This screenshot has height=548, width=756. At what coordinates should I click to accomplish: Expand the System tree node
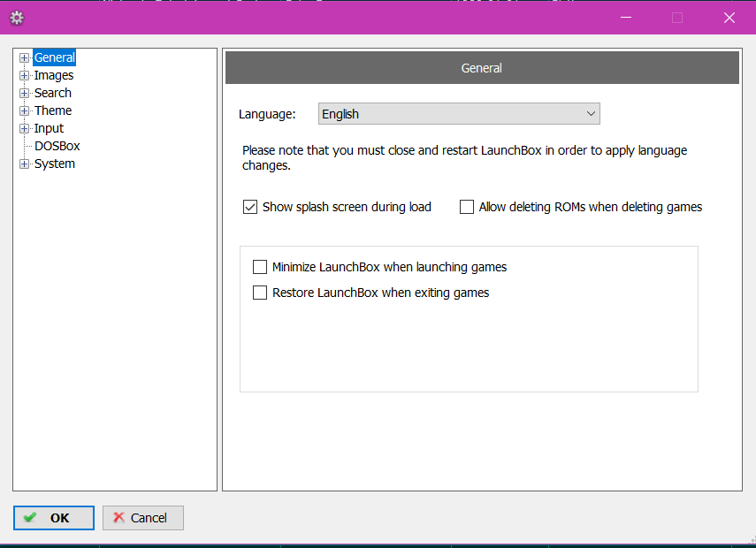click(24, 164)
